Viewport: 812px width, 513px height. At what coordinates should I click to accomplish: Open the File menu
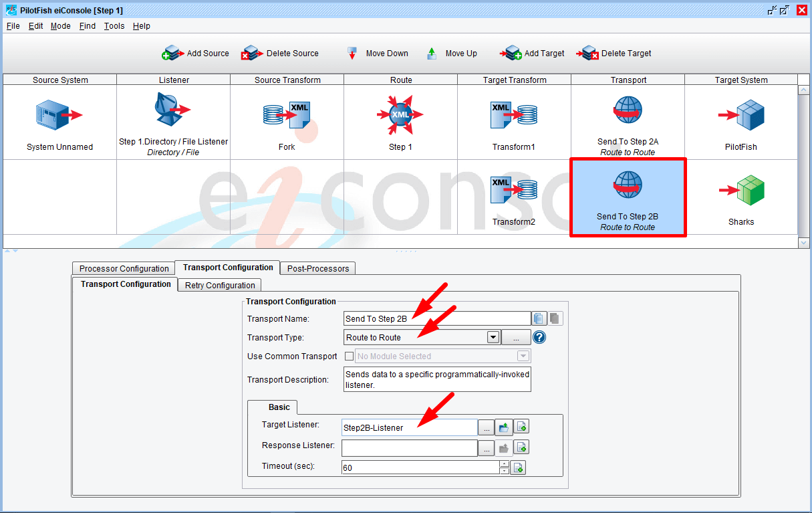click(13, 26)
